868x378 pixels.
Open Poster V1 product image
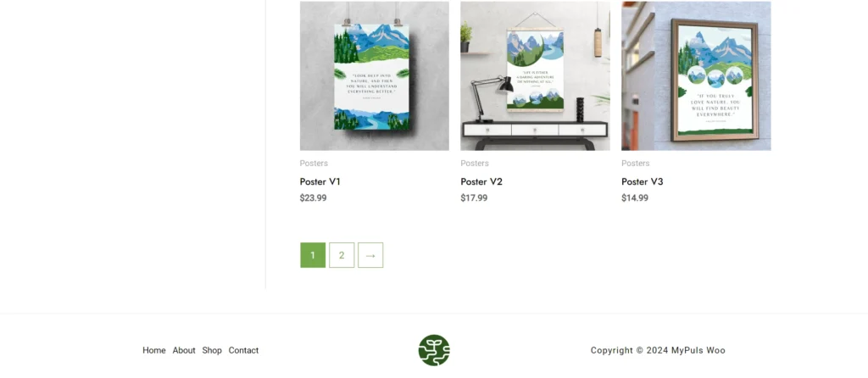click(374, 75)
